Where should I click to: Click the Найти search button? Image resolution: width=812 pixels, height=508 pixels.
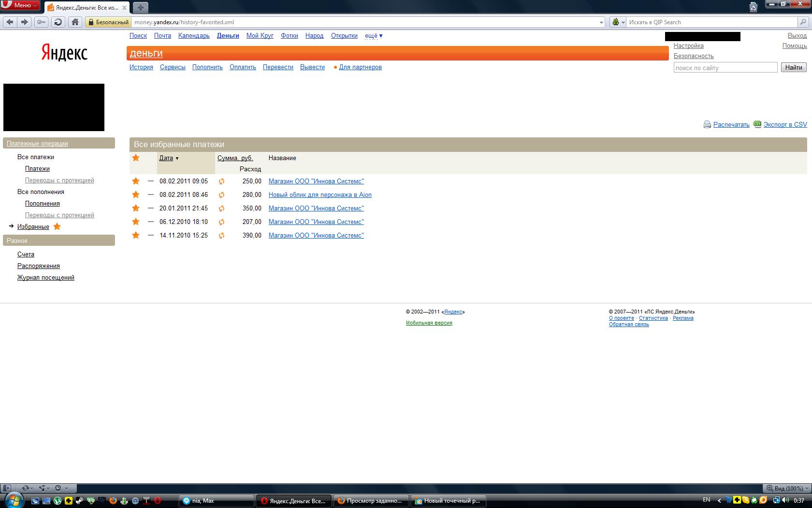click(794, 68)
